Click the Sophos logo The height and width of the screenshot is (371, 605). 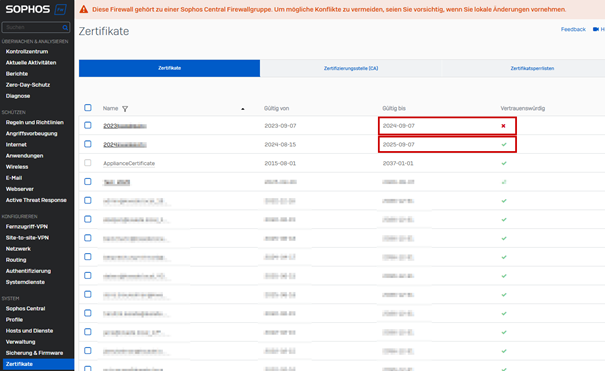(35, 9)
